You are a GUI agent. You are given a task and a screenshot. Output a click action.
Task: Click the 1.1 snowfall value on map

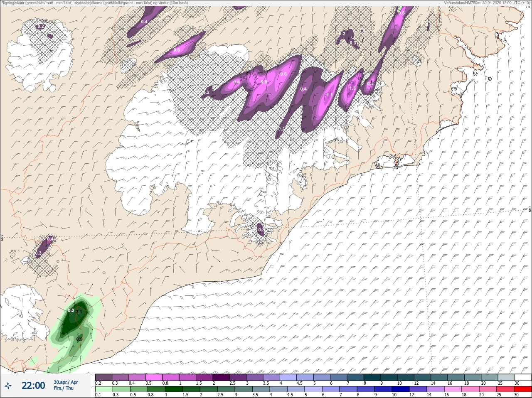[x=329, y=95]
